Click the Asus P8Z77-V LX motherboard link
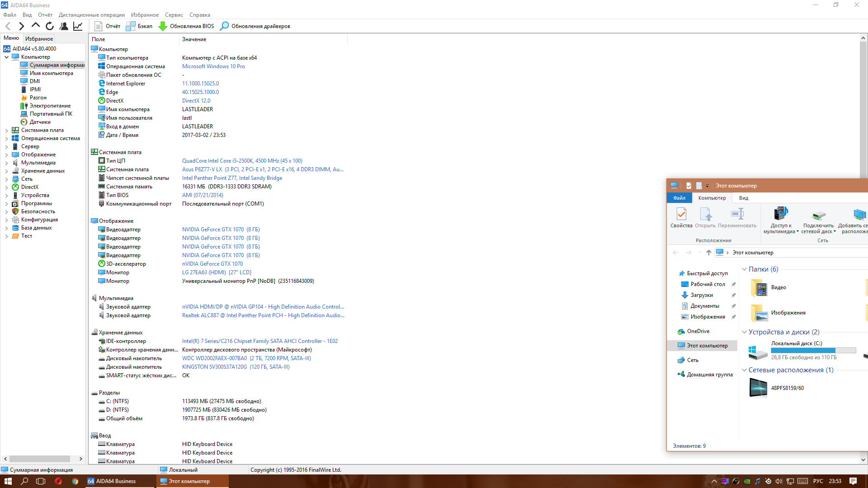This screenshot has width=868, height=488. (x=202, y=169)
